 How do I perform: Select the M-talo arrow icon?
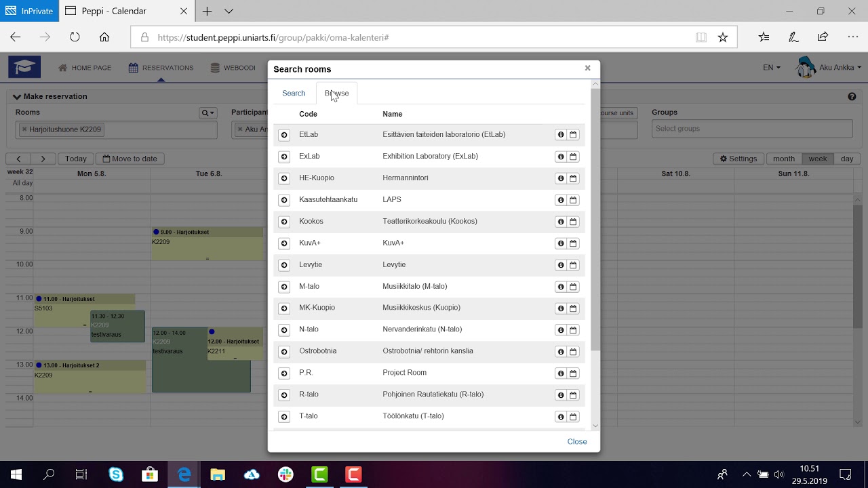(x=284, y=287)
